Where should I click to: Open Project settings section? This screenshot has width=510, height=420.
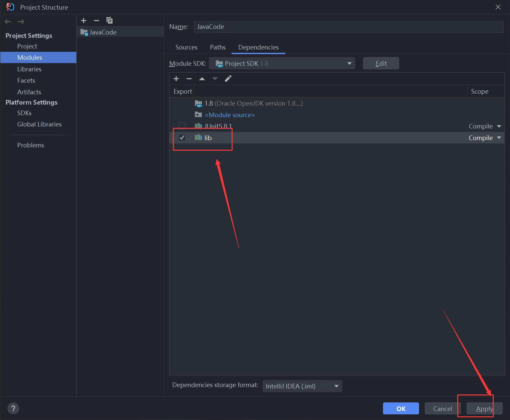pyautogui.click(x=27, y=46)
